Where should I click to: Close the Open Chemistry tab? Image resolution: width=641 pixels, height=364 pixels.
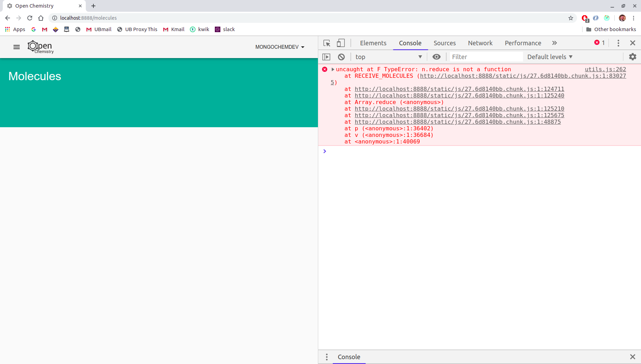(x=80, y=6)
